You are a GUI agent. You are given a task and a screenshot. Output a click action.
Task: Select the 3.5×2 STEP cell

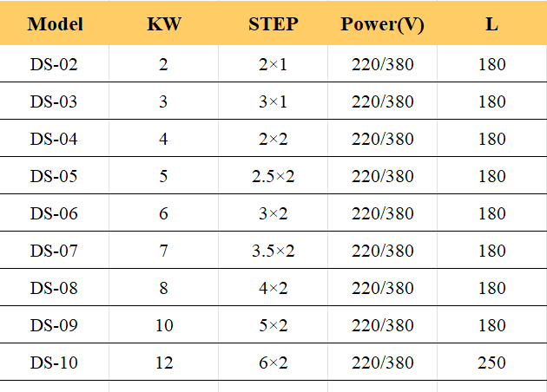273,251
